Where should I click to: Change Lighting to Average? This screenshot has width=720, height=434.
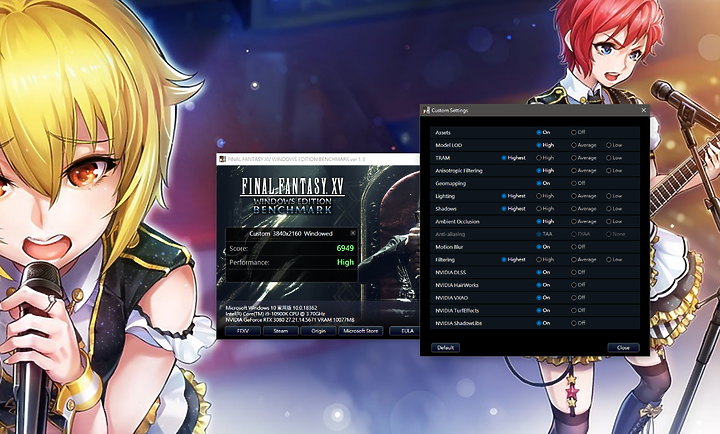(584, 196)
